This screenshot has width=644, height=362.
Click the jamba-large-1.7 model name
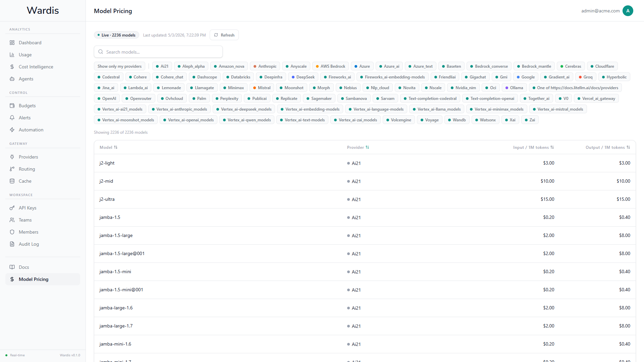point(116,326)
